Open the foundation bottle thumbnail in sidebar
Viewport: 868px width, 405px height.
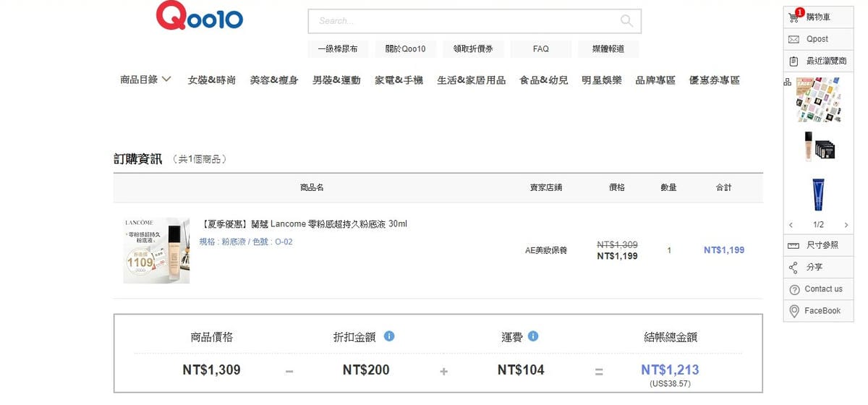pos(819,146)
